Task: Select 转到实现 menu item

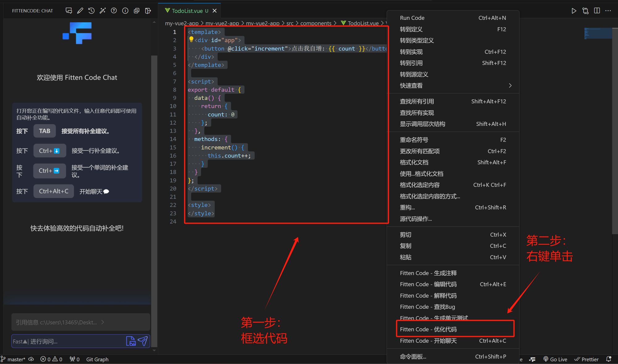Action: [x=453, y=52]
